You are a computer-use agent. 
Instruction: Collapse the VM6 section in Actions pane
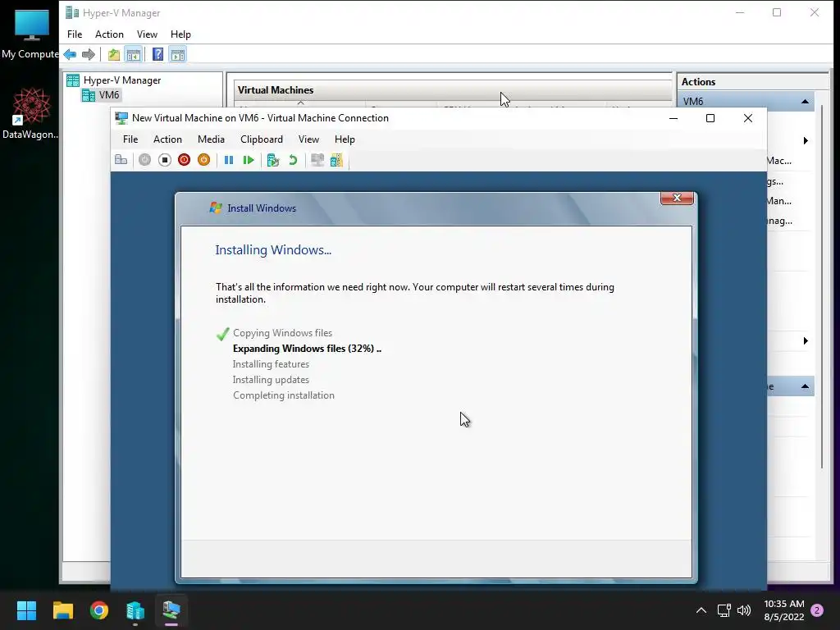tap(805, 101)
